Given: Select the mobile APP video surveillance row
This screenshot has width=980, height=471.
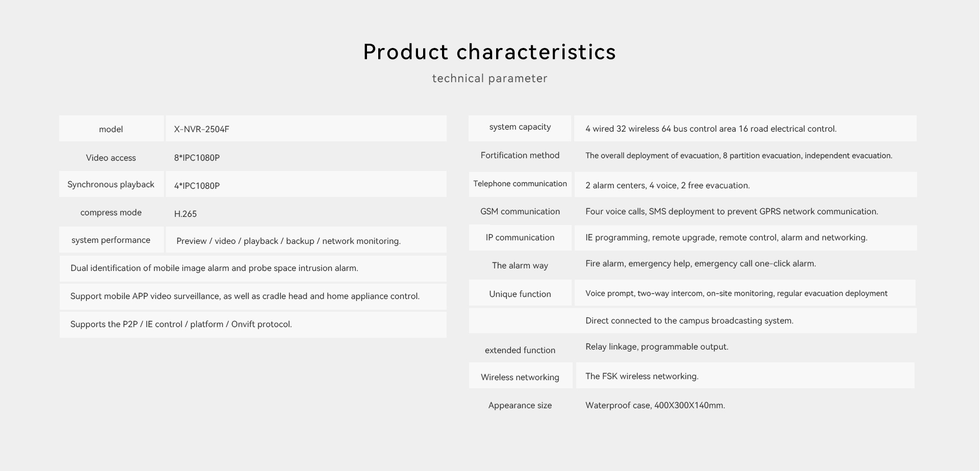Looking at the screenshot, I should [253, 296].
